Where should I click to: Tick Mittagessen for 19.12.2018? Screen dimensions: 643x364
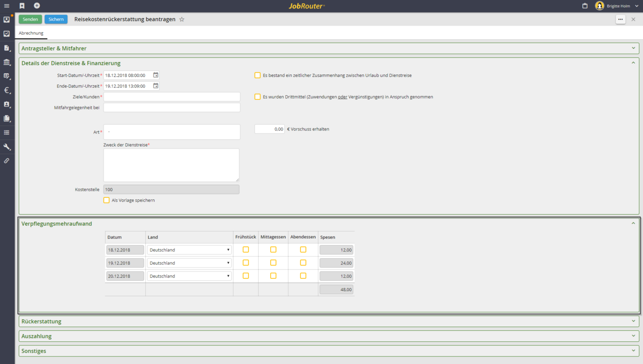[x=273, y=263]
